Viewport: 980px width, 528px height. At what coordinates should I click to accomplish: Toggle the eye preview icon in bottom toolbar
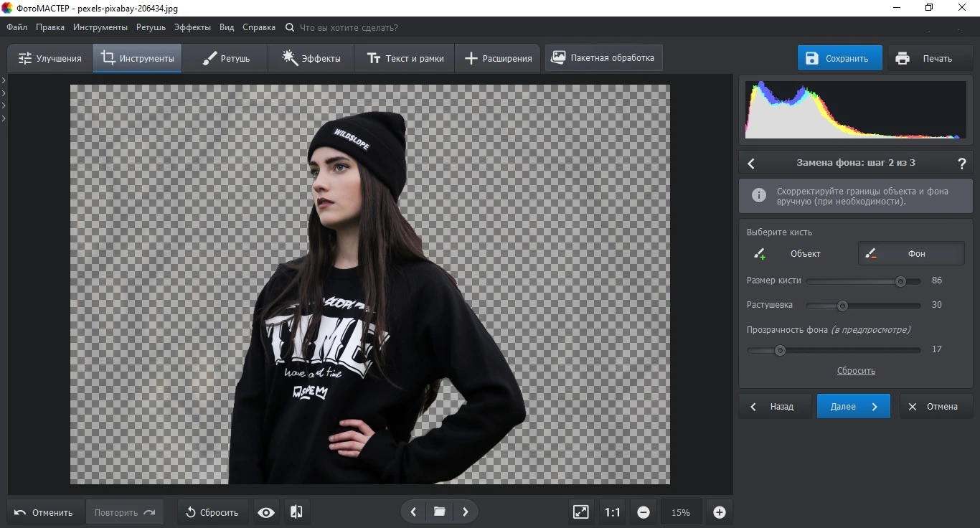[x=266, y=512]
